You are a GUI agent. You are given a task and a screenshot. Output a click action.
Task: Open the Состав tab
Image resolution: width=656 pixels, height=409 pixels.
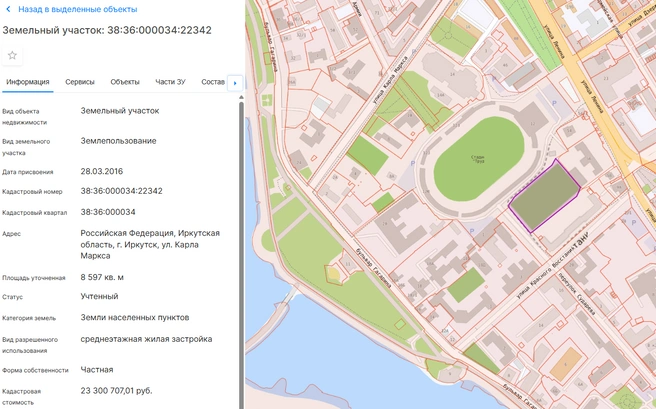pos(213,82)
